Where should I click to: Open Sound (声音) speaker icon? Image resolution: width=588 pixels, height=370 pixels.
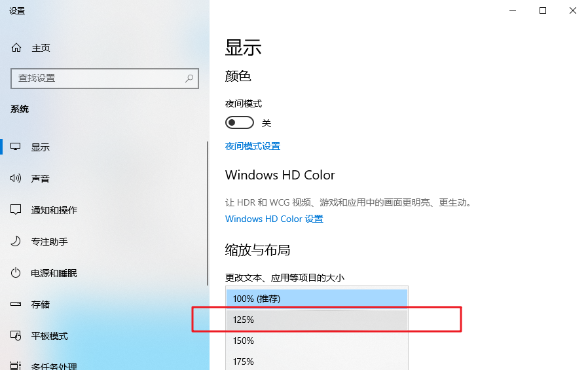point(16,179)
